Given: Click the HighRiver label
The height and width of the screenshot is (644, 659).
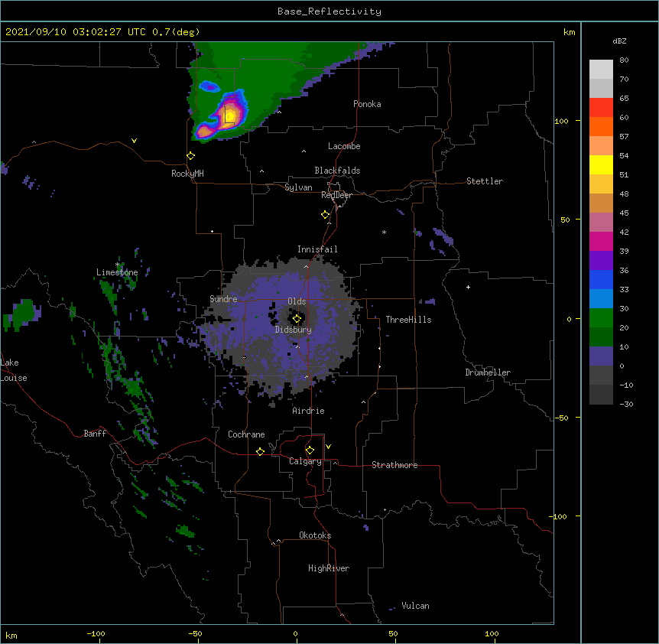Looking at the screenshot, I should click(329, 568).
